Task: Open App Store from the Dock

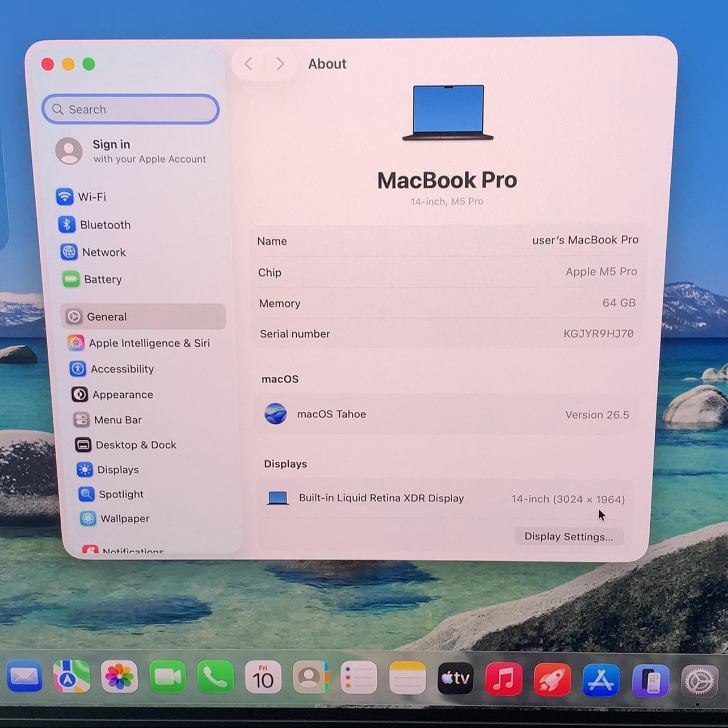Action: 601,679
